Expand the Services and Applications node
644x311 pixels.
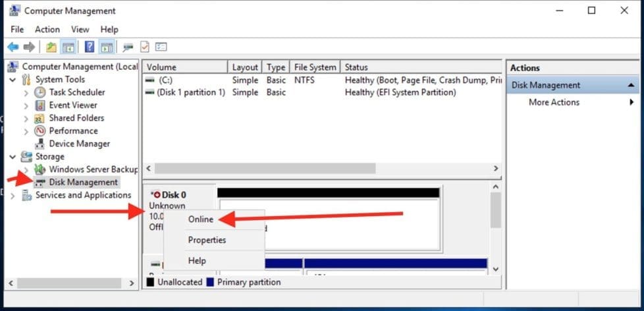[x=13, y=196]
